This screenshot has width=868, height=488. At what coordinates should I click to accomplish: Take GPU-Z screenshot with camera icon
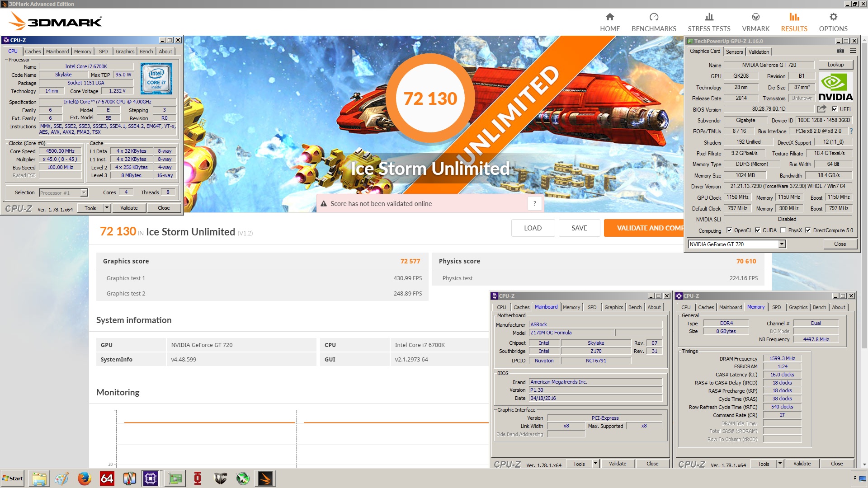pyautogui.click(x=840, y=51)
